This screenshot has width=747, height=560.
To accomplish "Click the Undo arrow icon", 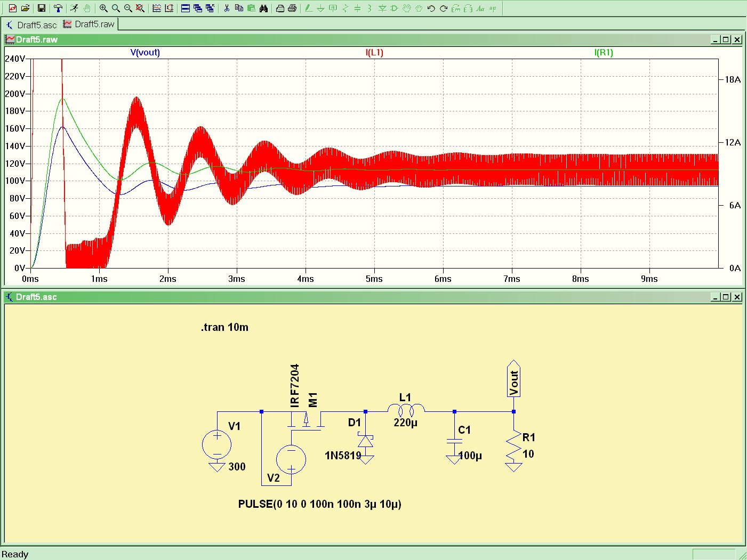I will 431,9.
